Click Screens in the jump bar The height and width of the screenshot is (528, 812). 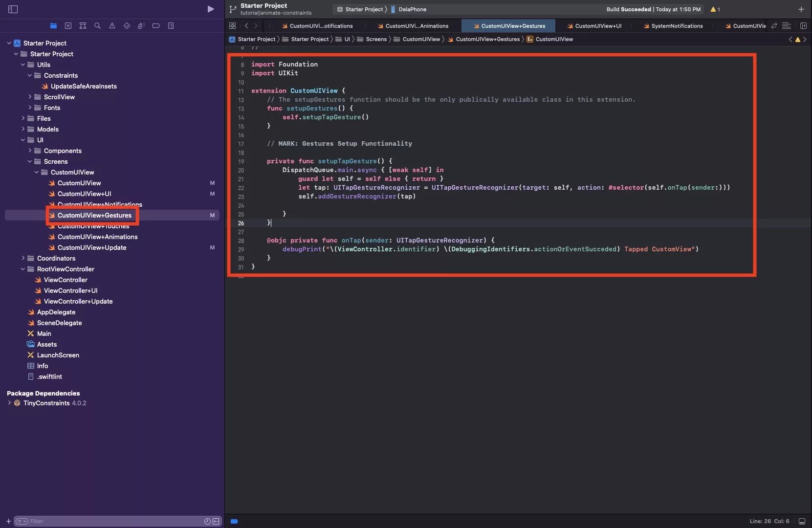372,39
